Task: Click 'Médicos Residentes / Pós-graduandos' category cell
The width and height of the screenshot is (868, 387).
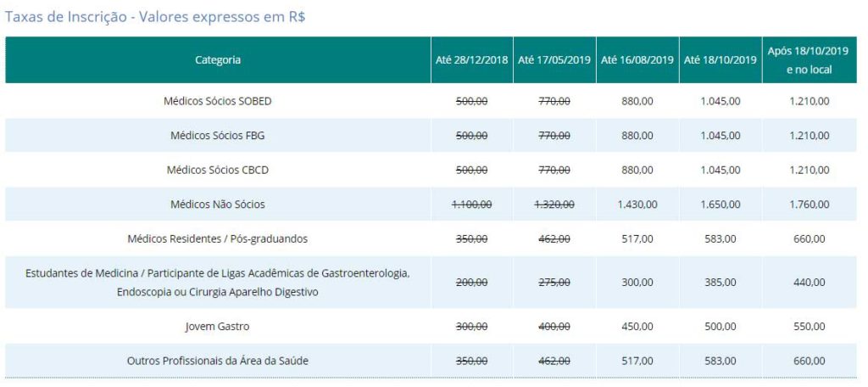Action: (x=218, y=239)
